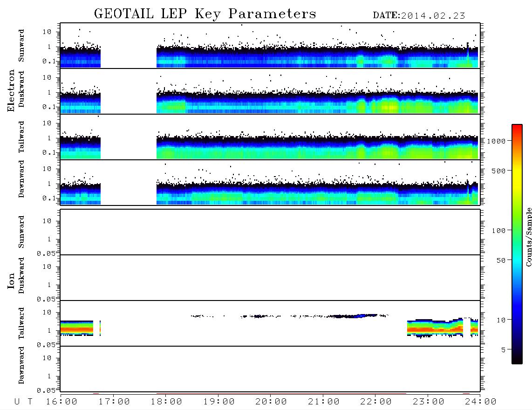Select the Electron "Dawnward" axis label
The image size is (532, 410).
(21, 179)
